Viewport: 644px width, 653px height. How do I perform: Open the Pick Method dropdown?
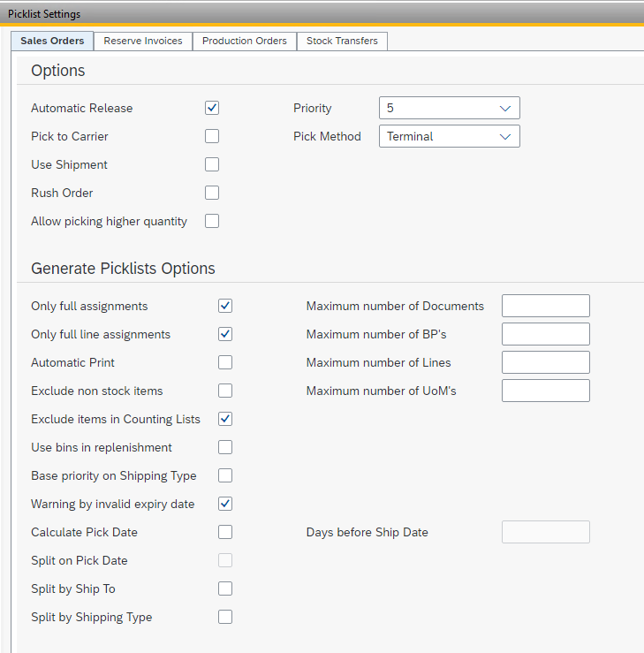[x=449, y=136]
